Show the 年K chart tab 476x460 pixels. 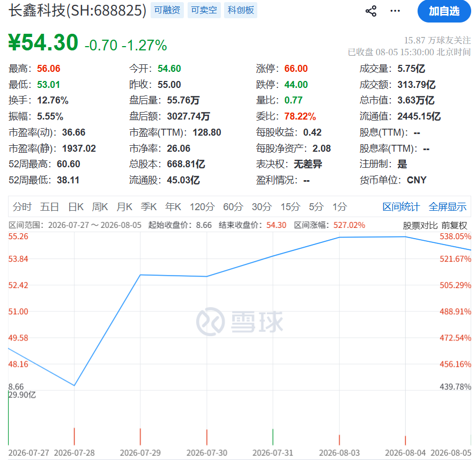pos(173,207)
